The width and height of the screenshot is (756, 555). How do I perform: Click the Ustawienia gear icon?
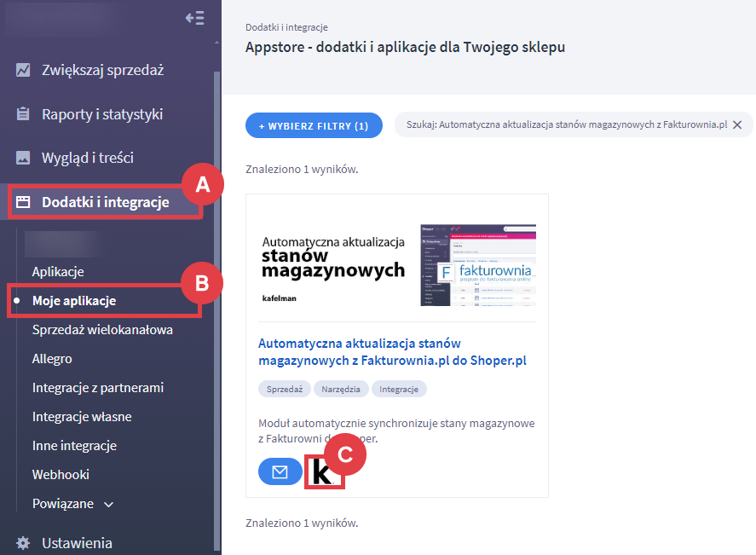[23, 543]
